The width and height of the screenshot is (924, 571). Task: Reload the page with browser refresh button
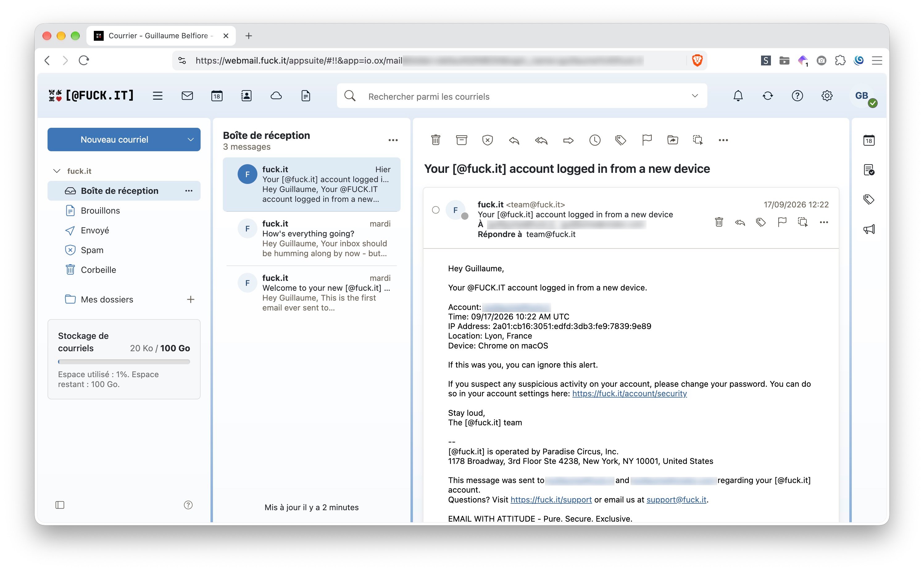pyautogui.click(x=84, y=60)
